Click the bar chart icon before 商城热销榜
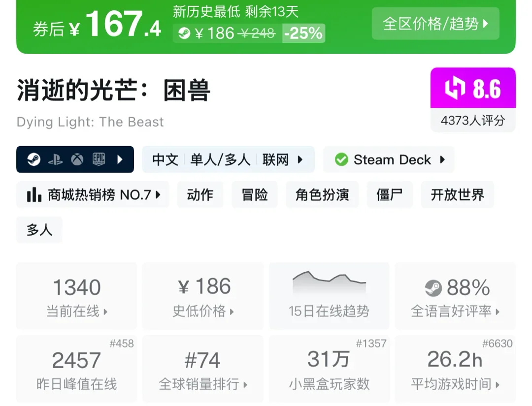The width and height of the screenshot is (532, 406). coord(34,194)
